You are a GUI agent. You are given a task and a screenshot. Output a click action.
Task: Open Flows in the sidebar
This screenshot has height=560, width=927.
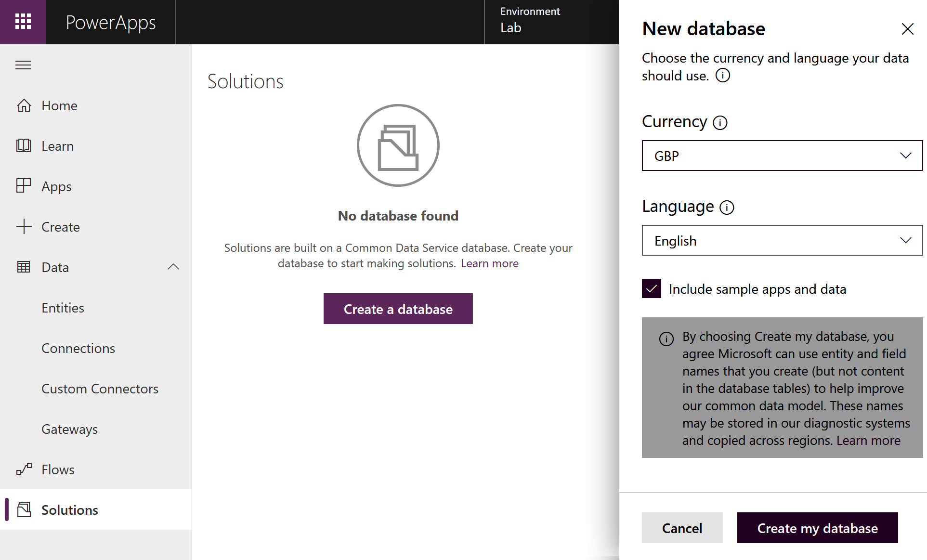[96, 469]
